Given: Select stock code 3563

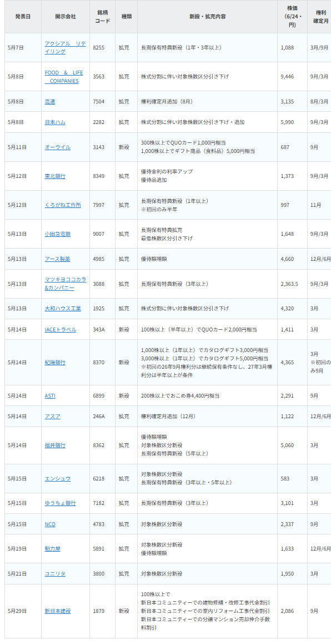Looking at the screenshot, I should [99, 76].
